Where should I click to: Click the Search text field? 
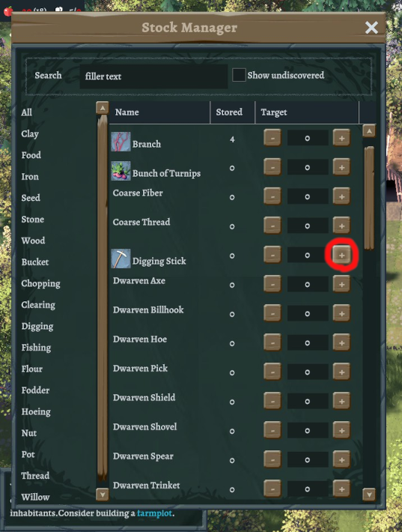[153, 76]
